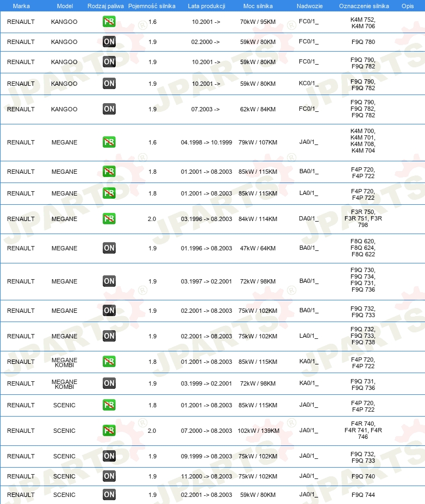
Task: Click the Rodzaj paliwa column header
Action: pyautogui.click(x=105, y=6)
